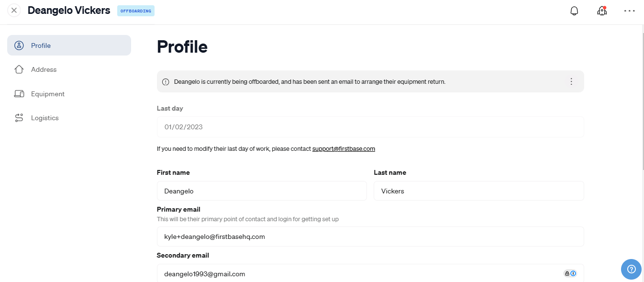Close the Deangelo Vickers panel
644x282 pixels.
[14, 10]
